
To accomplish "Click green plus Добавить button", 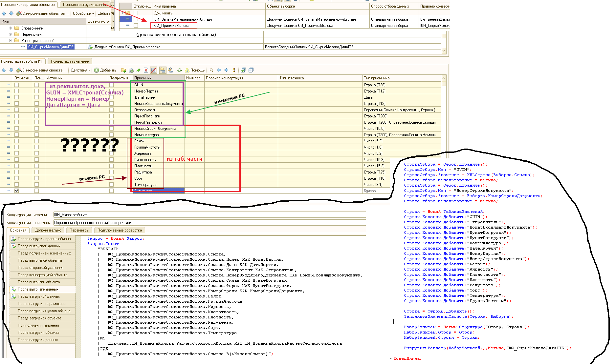I will [105, 70].
